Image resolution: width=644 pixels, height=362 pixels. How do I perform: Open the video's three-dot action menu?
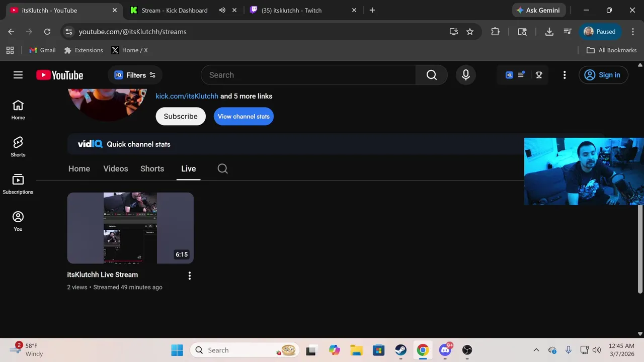(190, 276)
